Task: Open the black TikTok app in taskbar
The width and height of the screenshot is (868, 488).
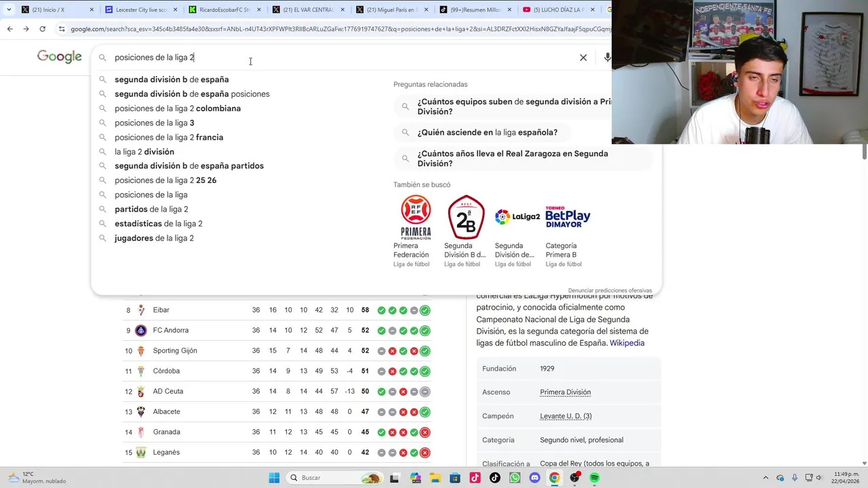Action: [x=495, y=478]
